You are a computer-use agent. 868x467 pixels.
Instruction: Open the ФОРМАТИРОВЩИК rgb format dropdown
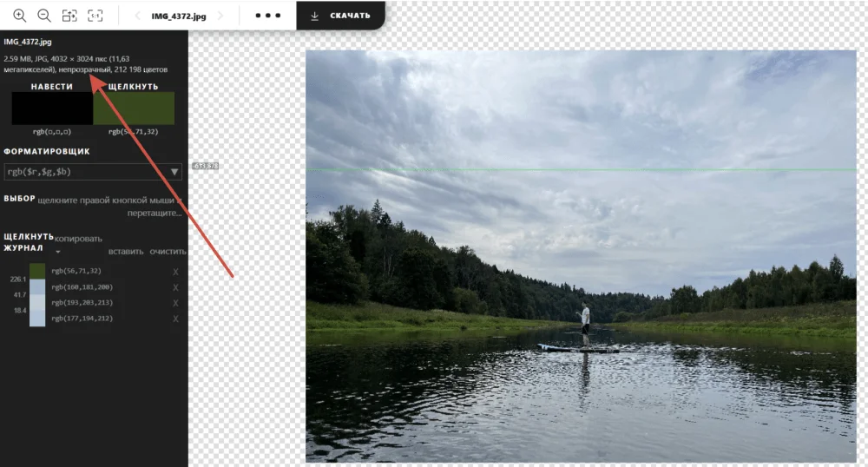93,172
